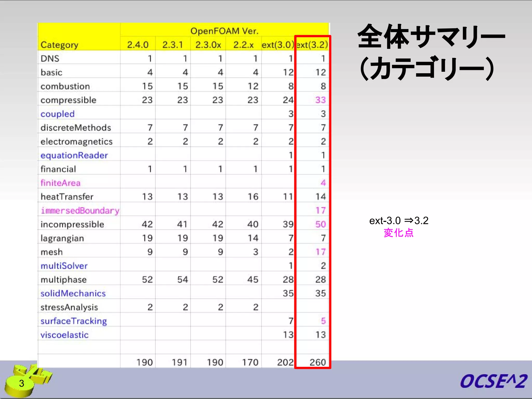Click the ext(3.0) column header
The height and width of the screenshot is (399, 532).
pos(277,45)
